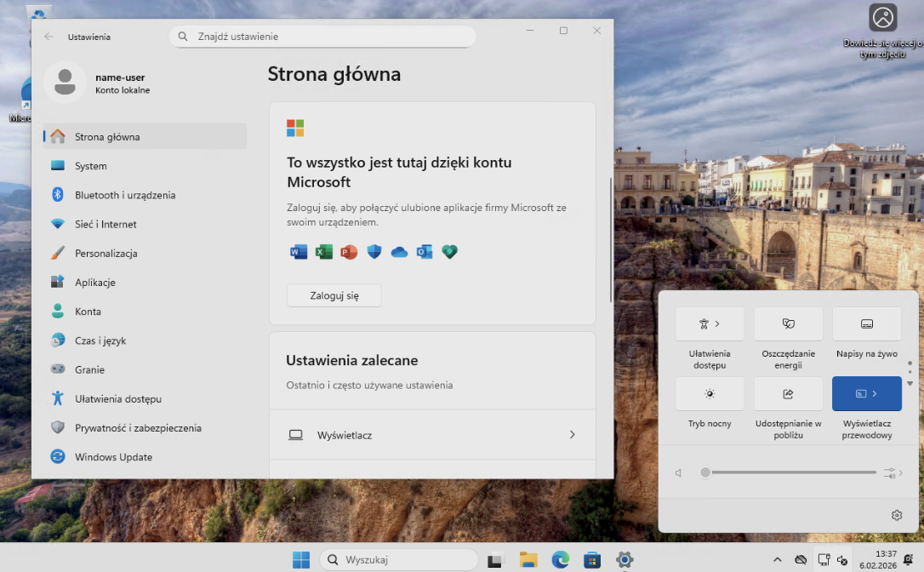This screenshot has width=924, height=572.
Task: Click the Zaloguj się button
Action: click(334, 295)
